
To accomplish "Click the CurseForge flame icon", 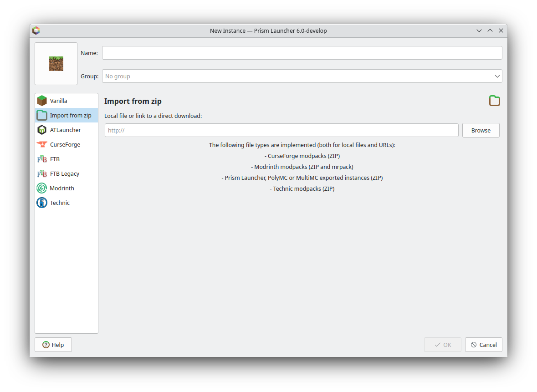I will pyautogui.click(x=42, y=144).
